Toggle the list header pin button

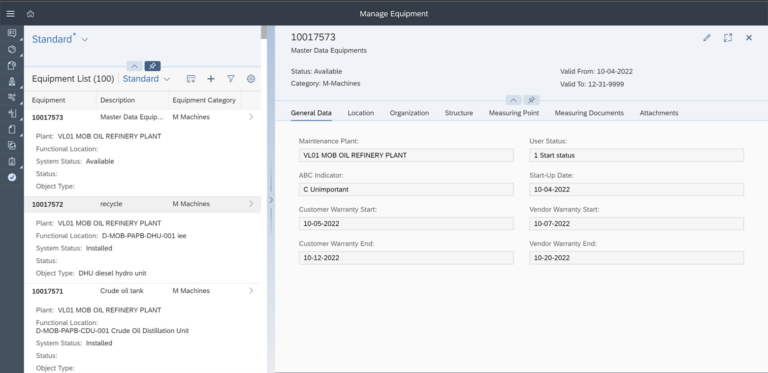[152, 66]
